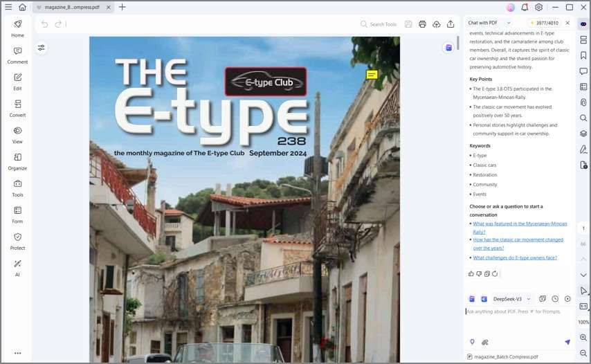Click the 3977/4010 credits counter

[544, 23]
